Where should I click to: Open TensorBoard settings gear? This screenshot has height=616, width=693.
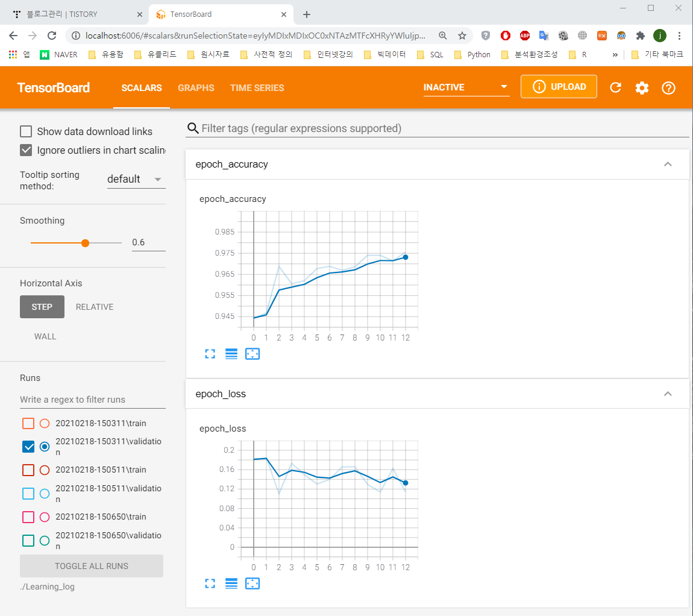[642, 88]
